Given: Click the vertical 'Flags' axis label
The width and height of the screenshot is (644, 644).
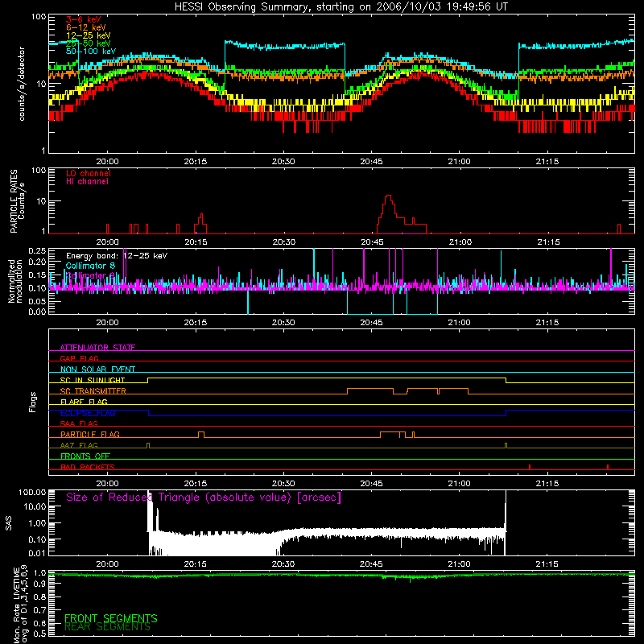Looking at the screenshot, I should (x=32, y=402).
